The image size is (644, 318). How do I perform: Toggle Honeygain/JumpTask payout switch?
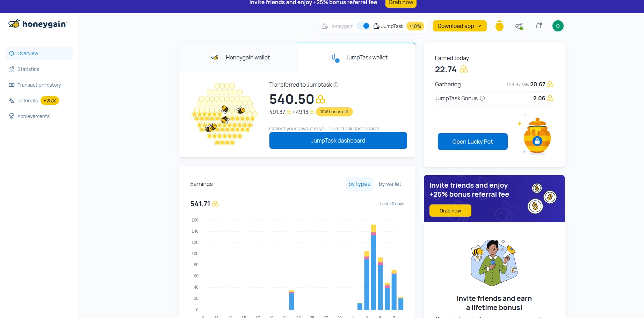[x=363, y=26]
